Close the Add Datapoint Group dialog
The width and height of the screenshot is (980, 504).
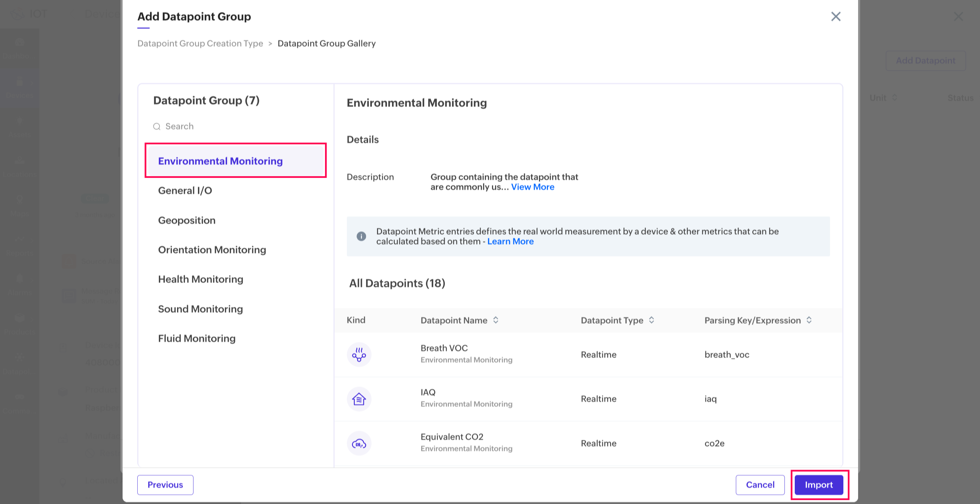pyautogui.click(x=835, y=16)
